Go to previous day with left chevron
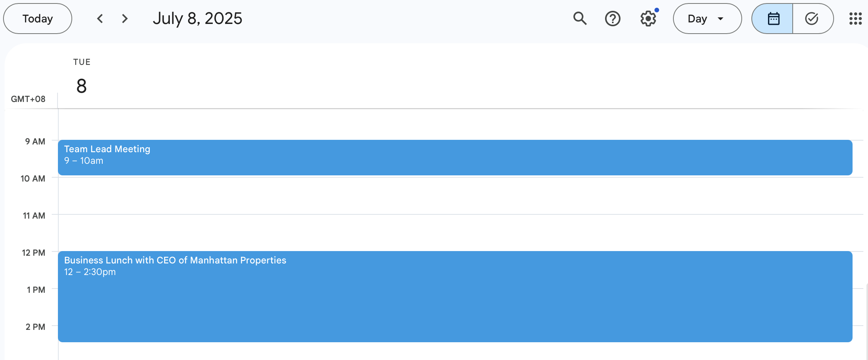 (100, 19)
